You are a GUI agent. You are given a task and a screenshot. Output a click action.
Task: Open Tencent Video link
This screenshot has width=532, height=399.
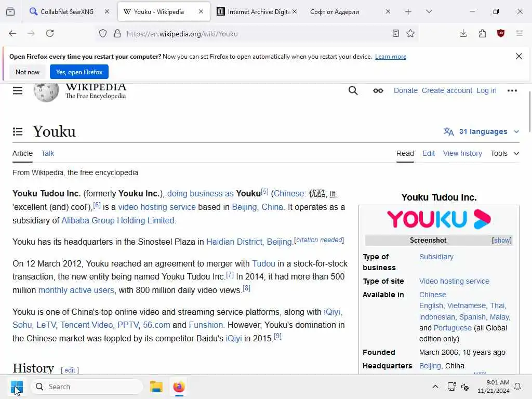(x=87, y=325)
